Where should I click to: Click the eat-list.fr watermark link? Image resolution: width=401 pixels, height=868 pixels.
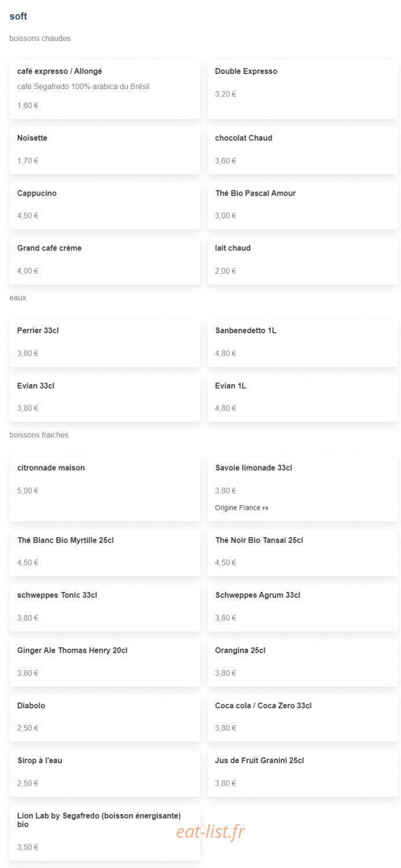pos(211,832)
